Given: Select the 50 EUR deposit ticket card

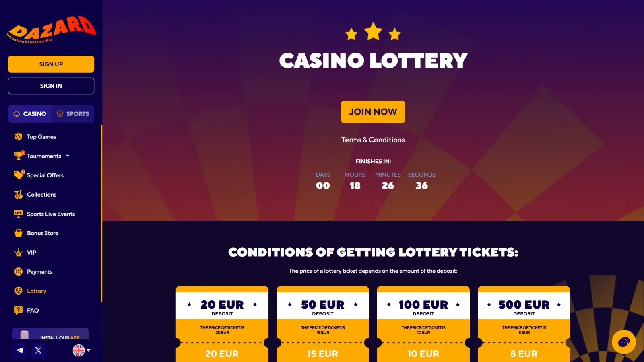Looking at the screenshot, I should click(323, 324).
